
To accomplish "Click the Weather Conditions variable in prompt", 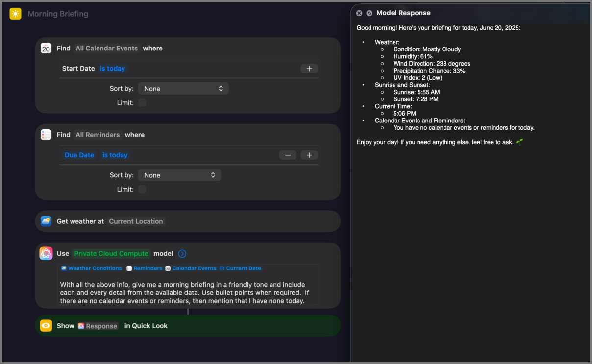I will [92, 268].
